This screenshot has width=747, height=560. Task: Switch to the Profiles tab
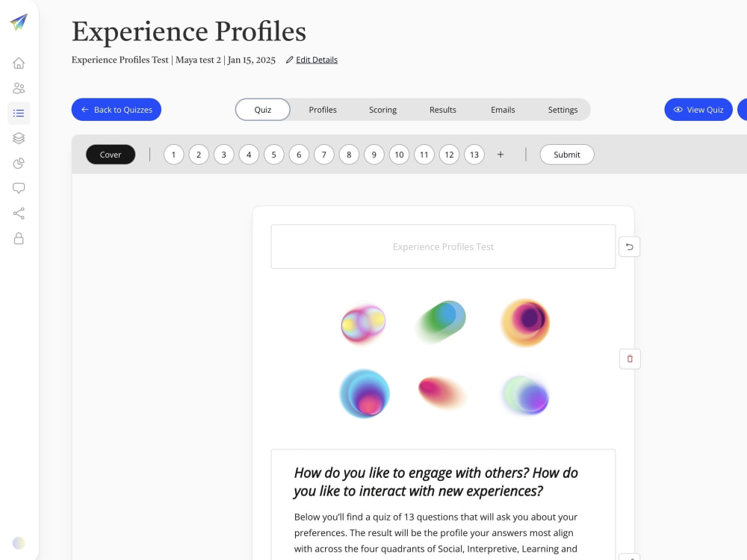323,110
